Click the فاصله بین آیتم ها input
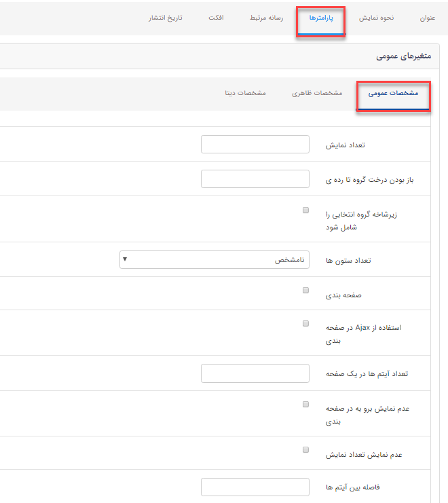This screenshot has height=503, width=448. (255, 487)
